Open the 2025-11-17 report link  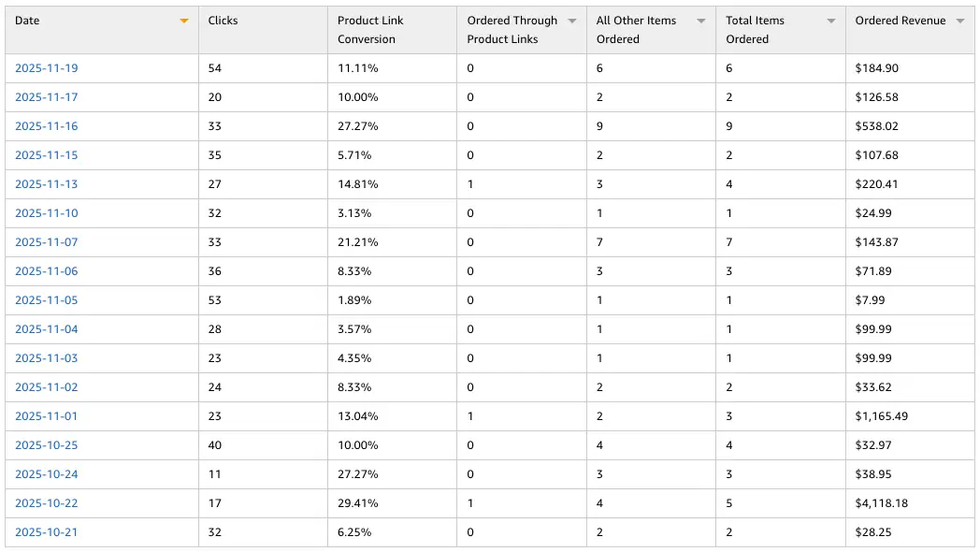(x=47, y=97)
